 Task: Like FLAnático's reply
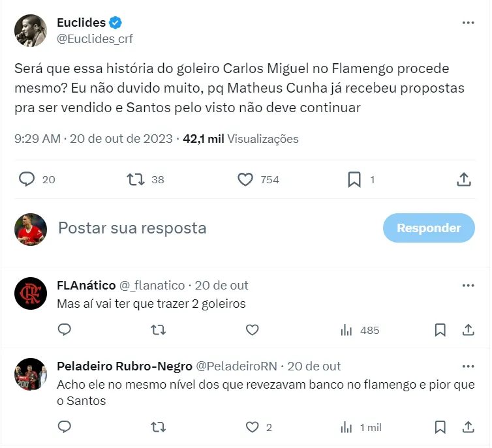point(252,330)
